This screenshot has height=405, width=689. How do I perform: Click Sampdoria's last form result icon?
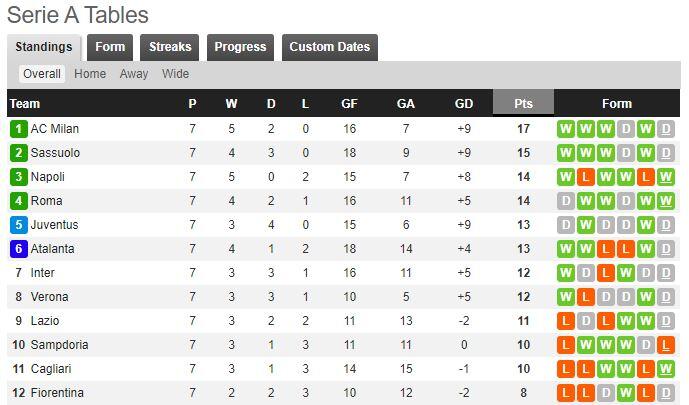point(666,345)
